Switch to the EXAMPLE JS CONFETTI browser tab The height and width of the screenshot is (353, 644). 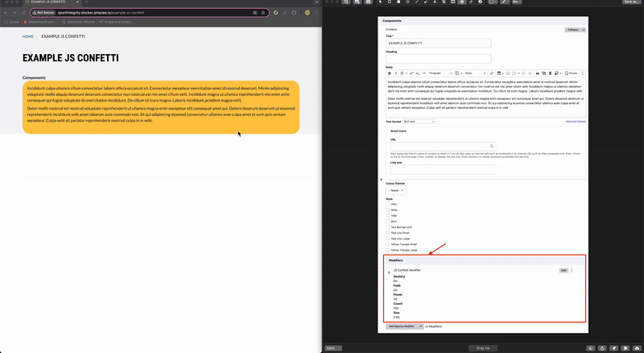click(48, 3)
